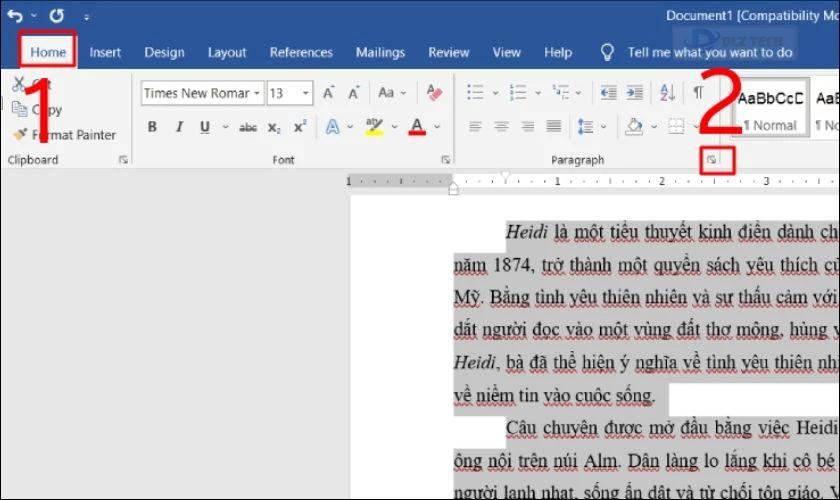Click the word "Heidi" starting the first paragraph

point(527,232)
